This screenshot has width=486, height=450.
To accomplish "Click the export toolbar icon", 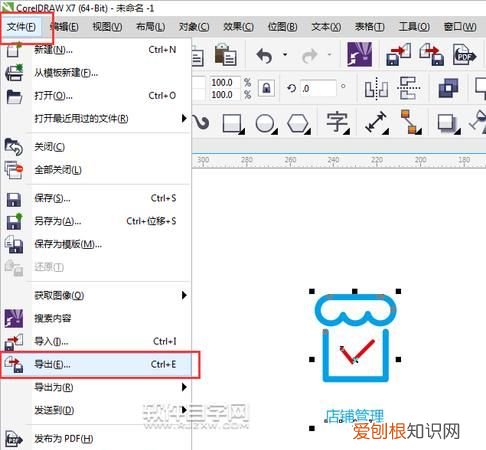I will pos(432,54).
